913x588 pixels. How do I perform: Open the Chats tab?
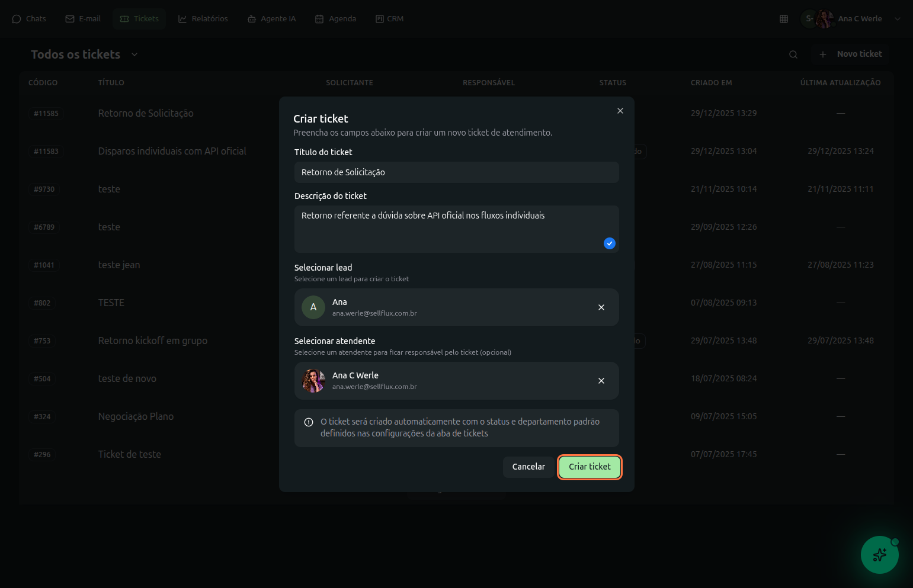coord(29,19)
